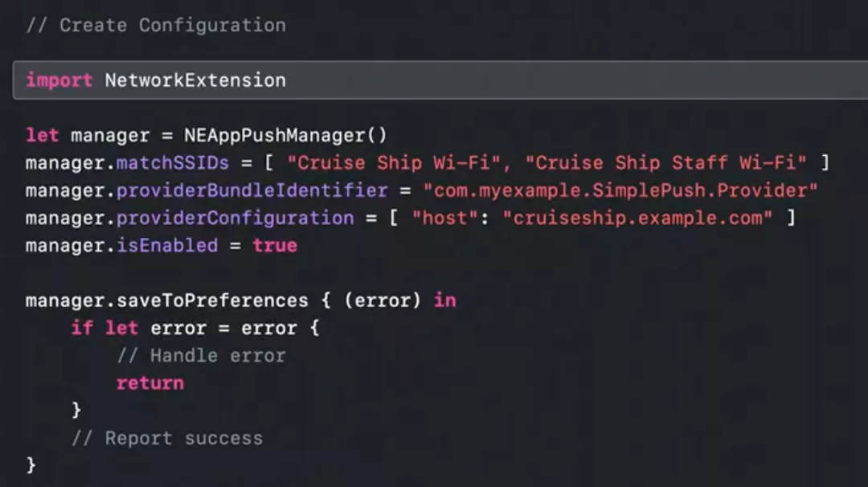Image resolution: width=868 pixels, height=487 pixels.
Task: Click the let keyword before manager
Action: [x=42, y=135]
